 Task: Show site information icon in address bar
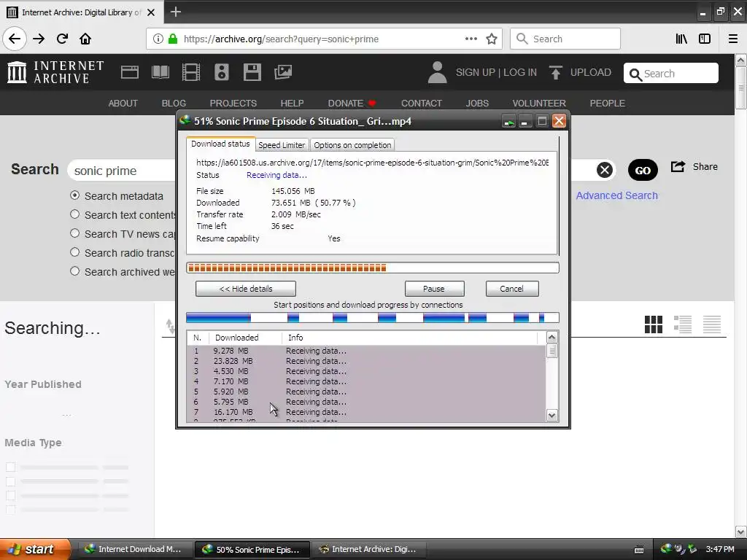point(158,39)
